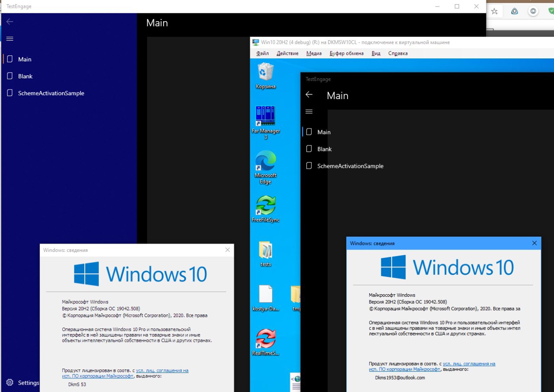Screen dimensions: 554x392
Task: Select Microsoft Edge desktop shortcut
Action: pyautogui.click(x=265, y=167)
